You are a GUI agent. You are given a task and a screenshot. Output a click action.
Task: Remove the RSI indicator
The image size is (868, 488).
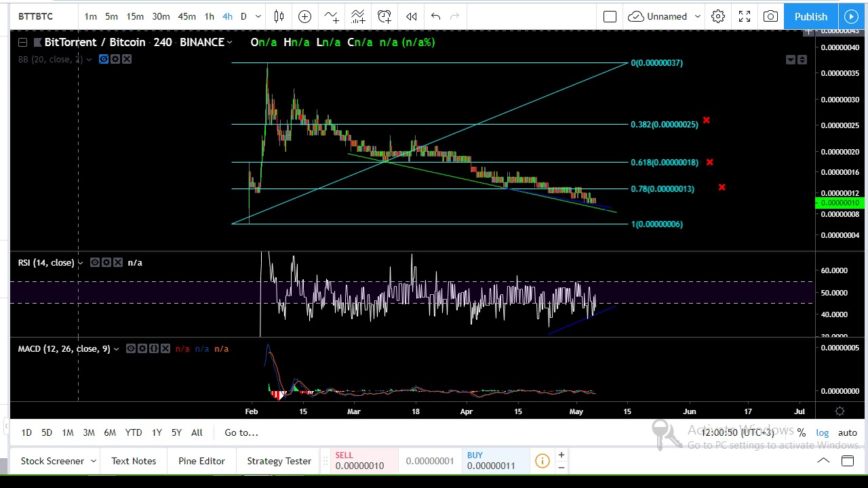[x=118, y=262]
